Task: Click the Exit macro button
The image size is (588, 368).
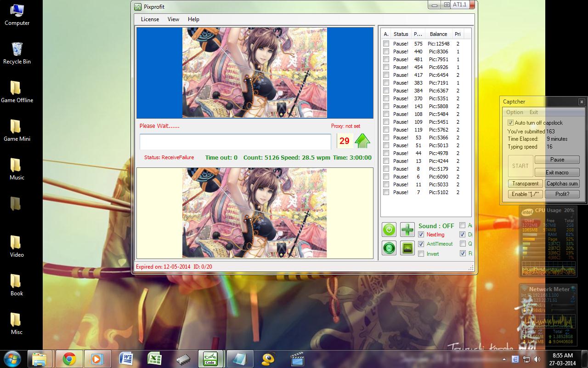Action: pos(557,172)
